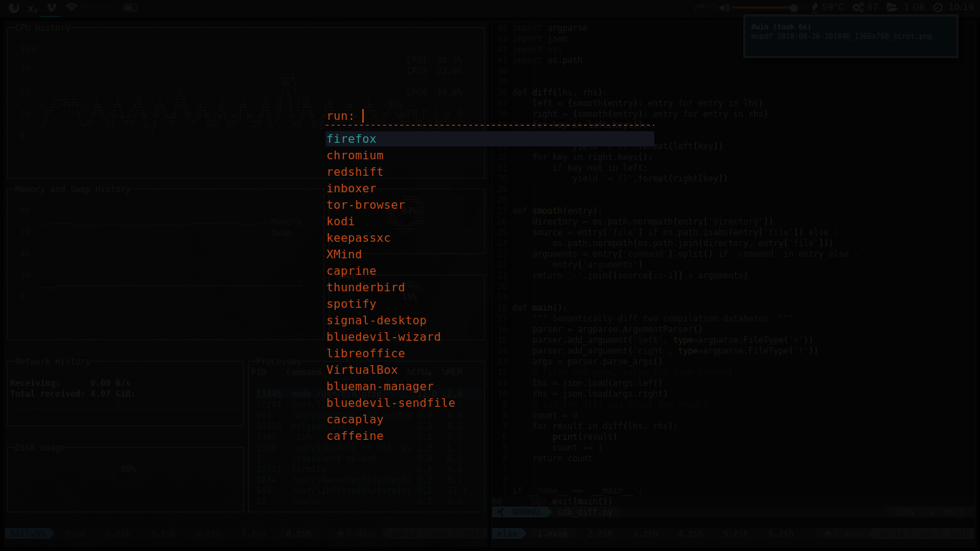980x551 pixels.
Task: Adjust the volume slider knob
Action: (x=793, y=8)
